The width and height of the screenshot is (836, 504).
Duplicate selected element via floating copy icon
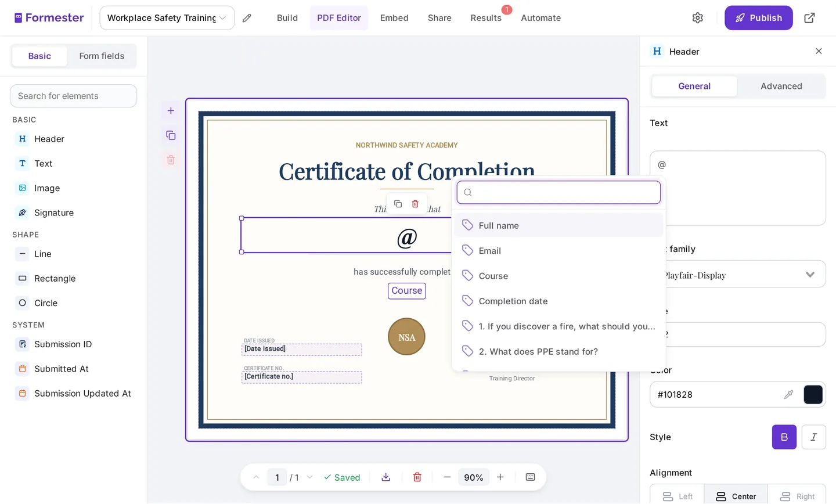398,204
